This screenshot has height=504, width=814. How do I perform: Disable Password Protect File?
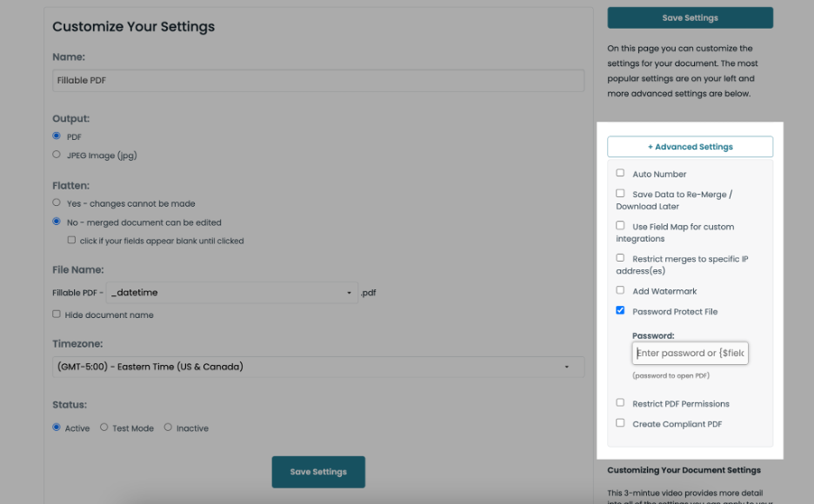click(x=620, y=309)
